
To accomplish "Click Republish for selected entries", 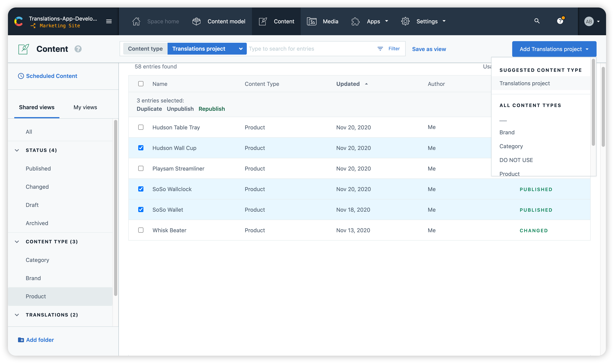I will coord(212,109).
